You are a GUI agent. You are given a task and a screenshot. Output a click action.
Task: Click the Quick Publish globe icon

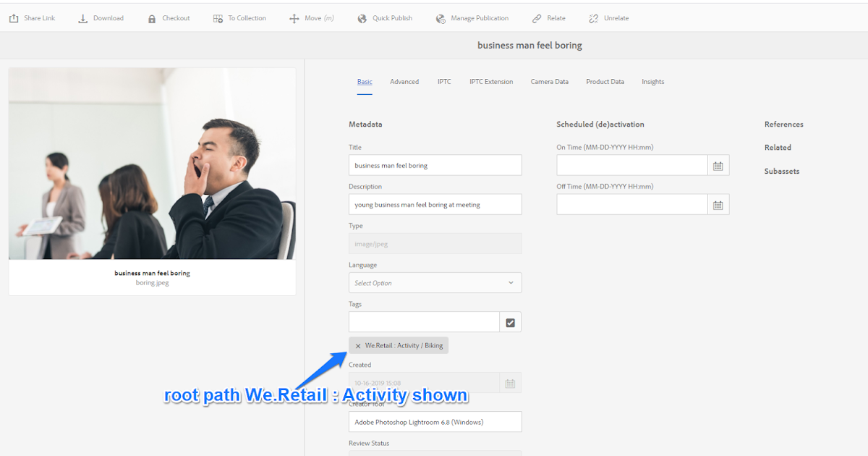(362, 17)
